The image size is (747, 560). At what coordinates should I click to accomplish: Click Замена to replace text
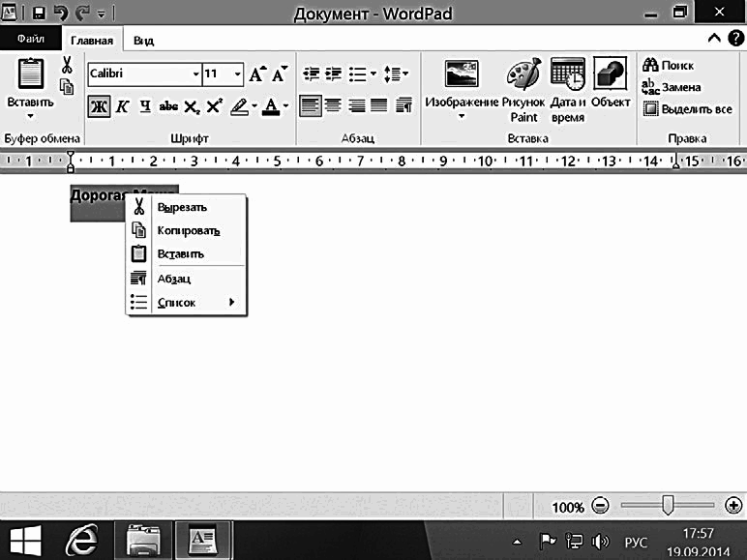click(x=672, y=87)
